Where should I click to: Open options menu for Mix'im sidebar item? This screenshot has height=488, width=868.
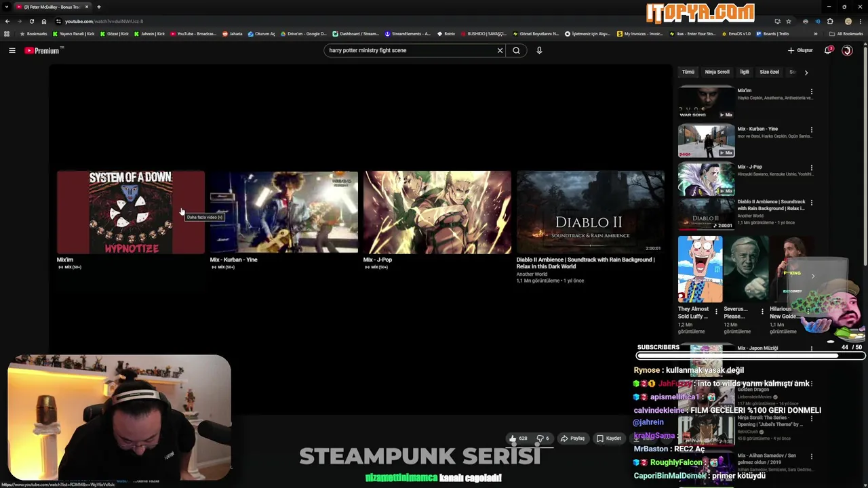coord(811,91)
